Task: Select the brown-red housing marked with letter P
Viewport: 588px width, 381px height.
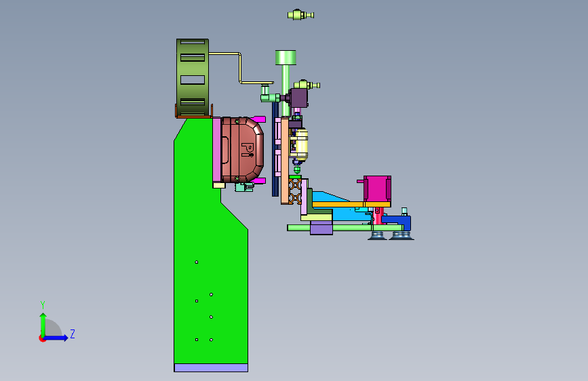Action: coord(242,150)
